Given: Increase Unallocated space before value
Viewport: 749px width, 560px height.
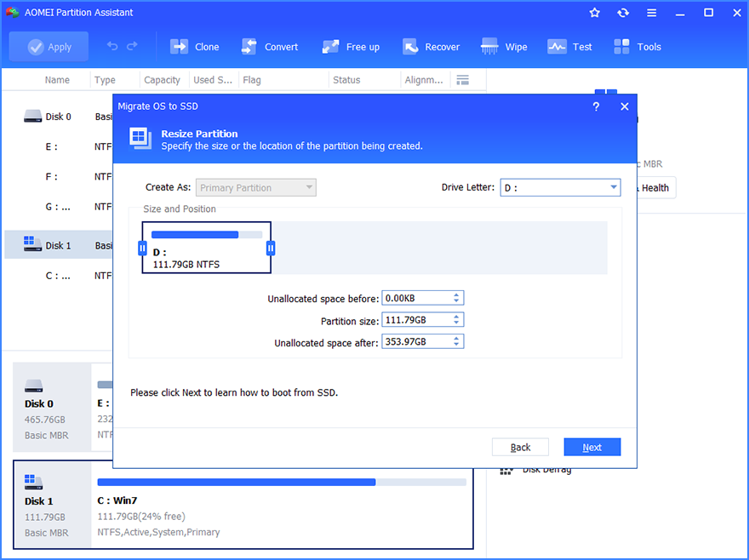Looking at the screenshot, I should (x=457, y=294).
